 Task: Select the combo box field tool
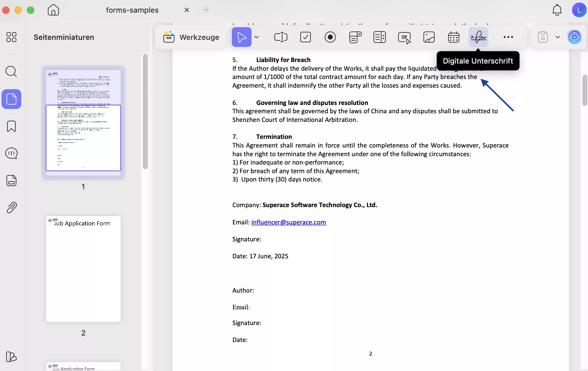[355, 37]
